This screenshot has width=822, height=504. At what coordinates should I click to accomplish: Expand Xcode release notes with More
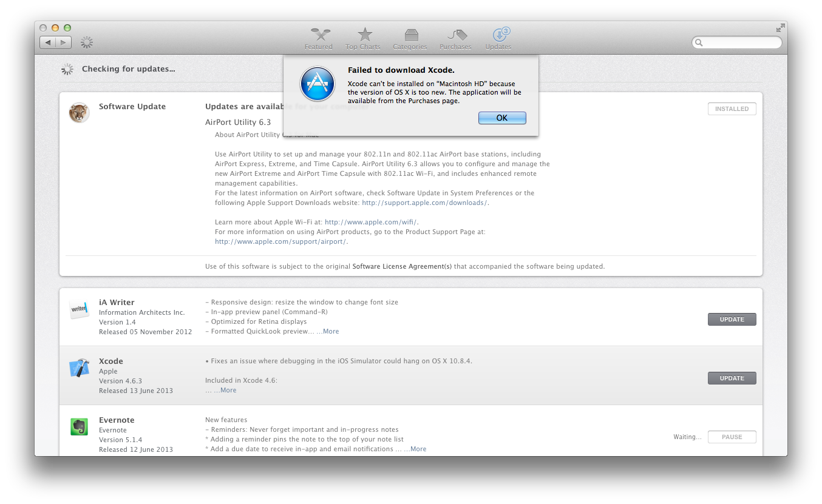click(228, 390)
